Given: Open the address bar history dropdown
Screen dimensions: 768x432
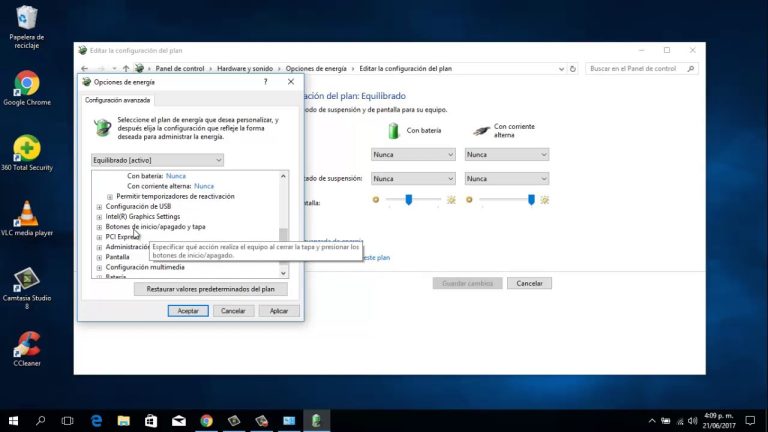Looking at the screenshot, I should point(561,69).
